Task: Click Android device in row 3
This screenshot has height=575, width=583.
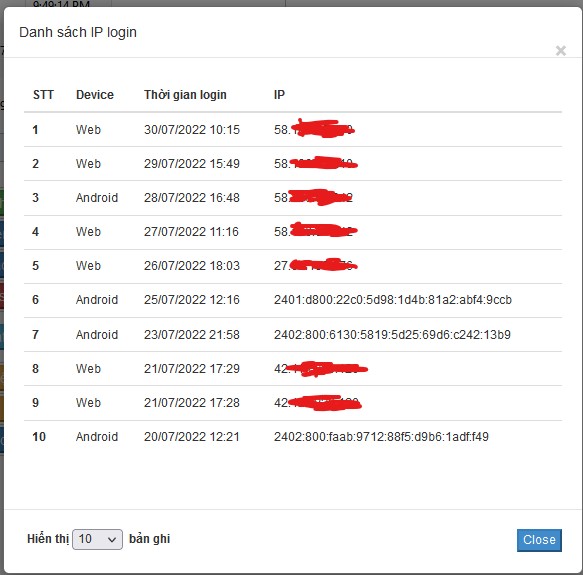Action: click(x=97, y=198)
